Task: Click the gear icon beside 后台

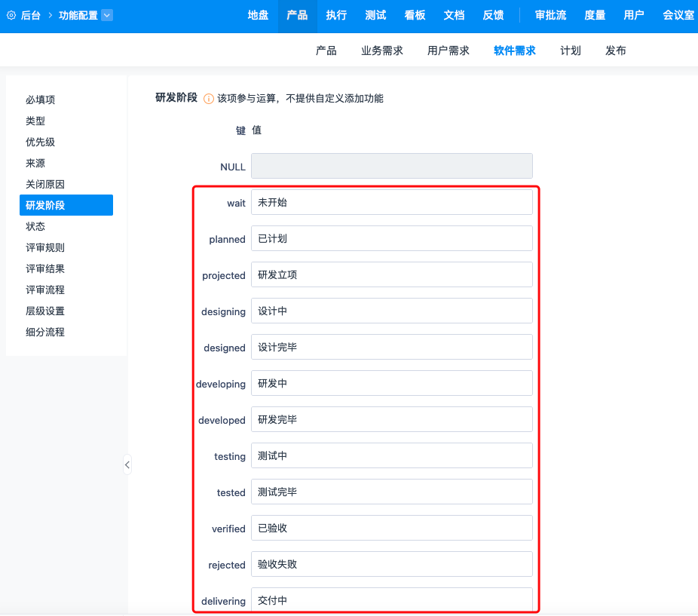Action: (x=11, y=15)
